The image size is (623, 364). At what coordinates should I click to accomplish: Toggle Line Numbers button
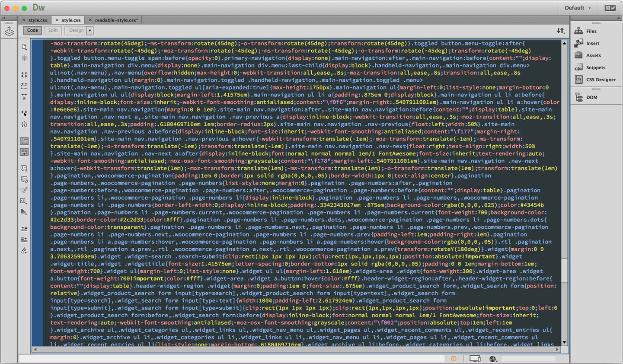pos(24,141)
